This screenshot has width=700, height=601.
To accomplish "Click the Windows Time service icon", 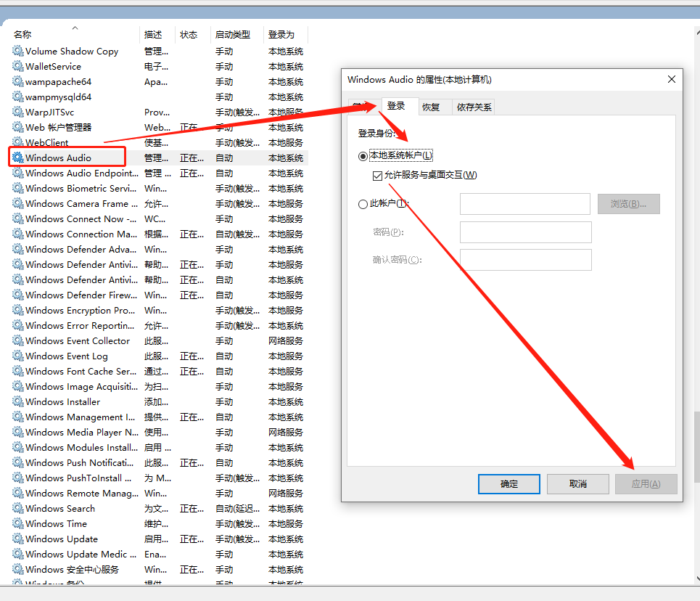I will coord(17,523).
